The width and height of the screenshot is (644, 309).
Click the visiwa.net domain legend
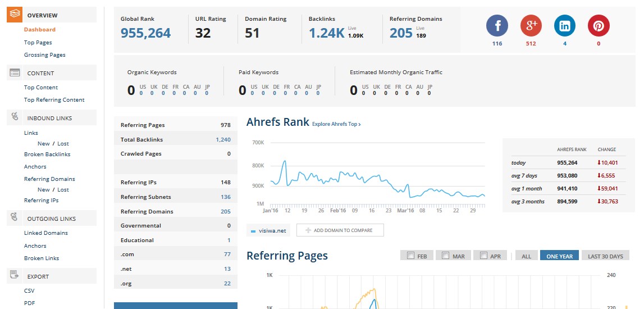[268, 230]
